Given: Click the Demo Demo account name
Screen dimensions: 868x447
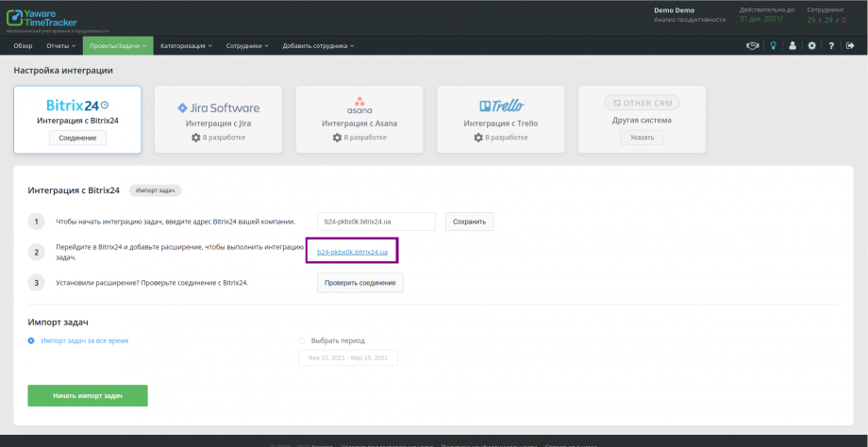Looking at the screenshot, I should [675, 10].
